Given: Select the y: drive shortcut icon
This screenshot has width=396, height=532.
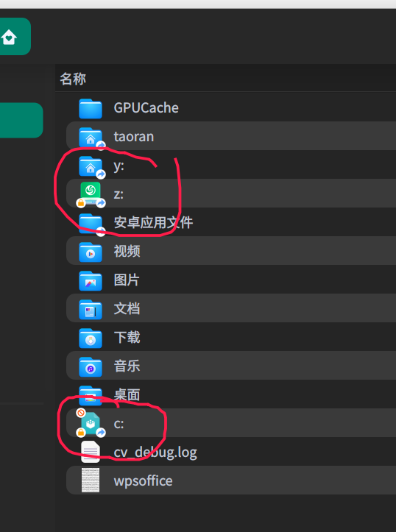Looking at the screenshot, I should click(91, 166).
